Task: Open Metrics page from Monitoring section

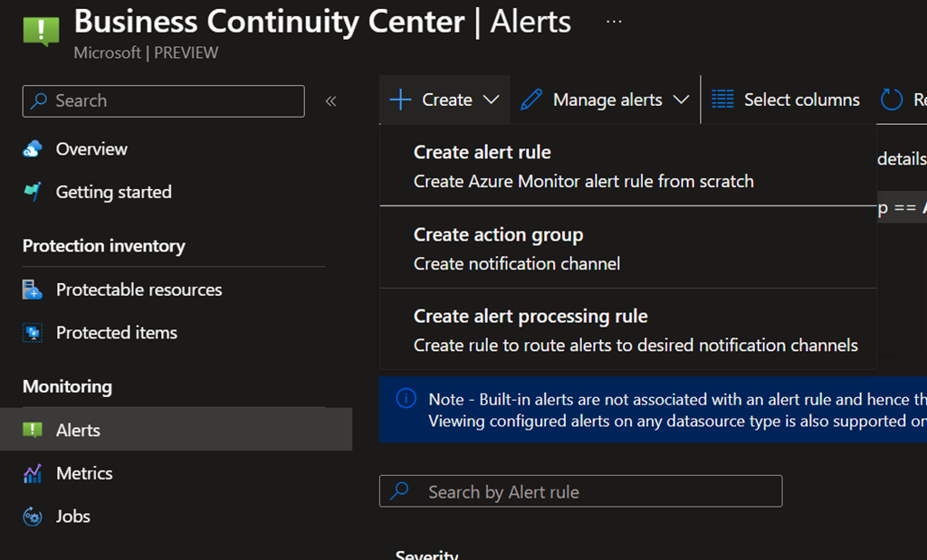Action: tap(84, 473)
